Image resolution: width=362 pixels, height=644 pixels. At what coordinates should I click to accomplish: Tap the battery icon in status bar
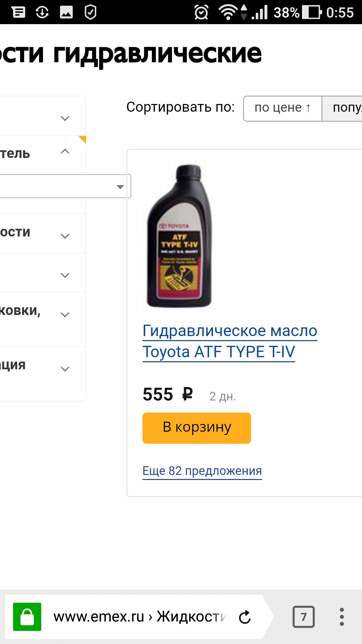[311, 13]
